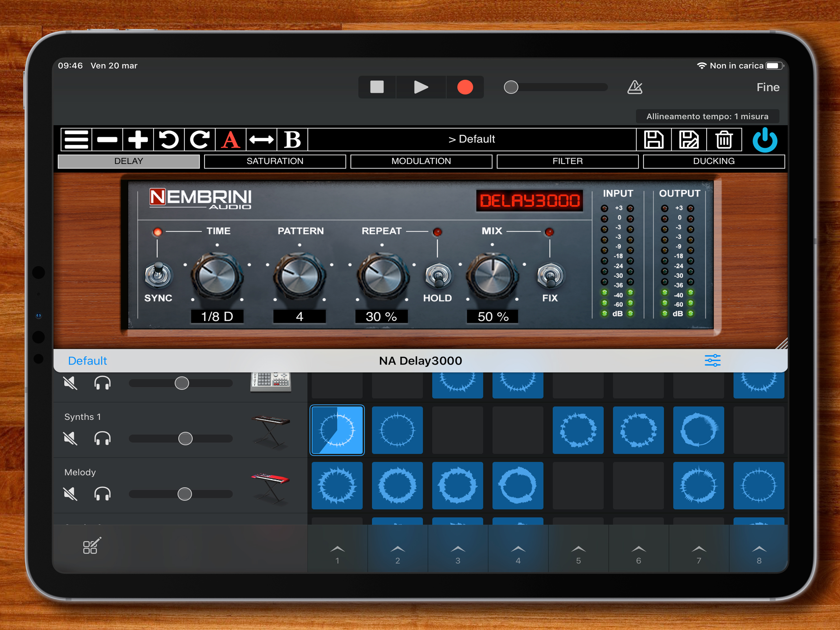Switch to the DUCKING tab
The image size is (840, 630).
(x=714, y=161)
